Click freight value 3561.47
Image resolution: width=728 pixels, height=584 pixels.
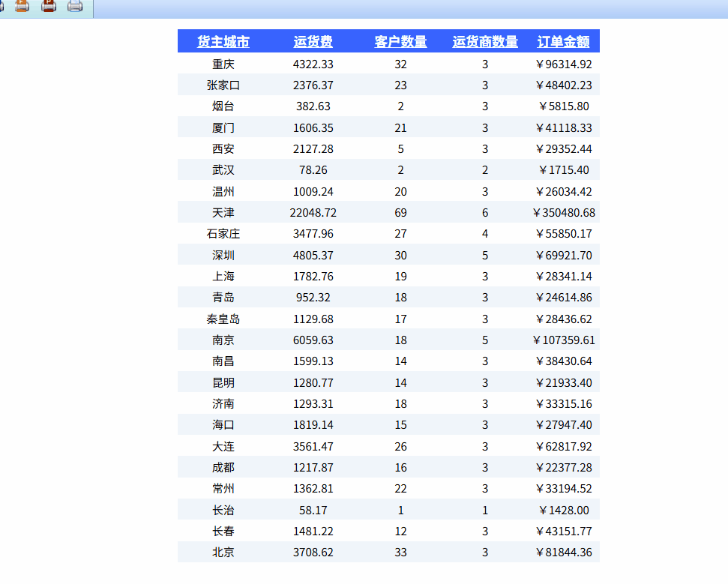313,447
